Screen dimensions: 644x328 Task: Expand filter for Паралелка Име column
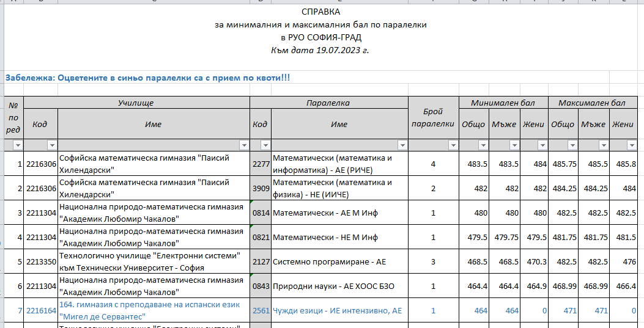pos(402,145)
